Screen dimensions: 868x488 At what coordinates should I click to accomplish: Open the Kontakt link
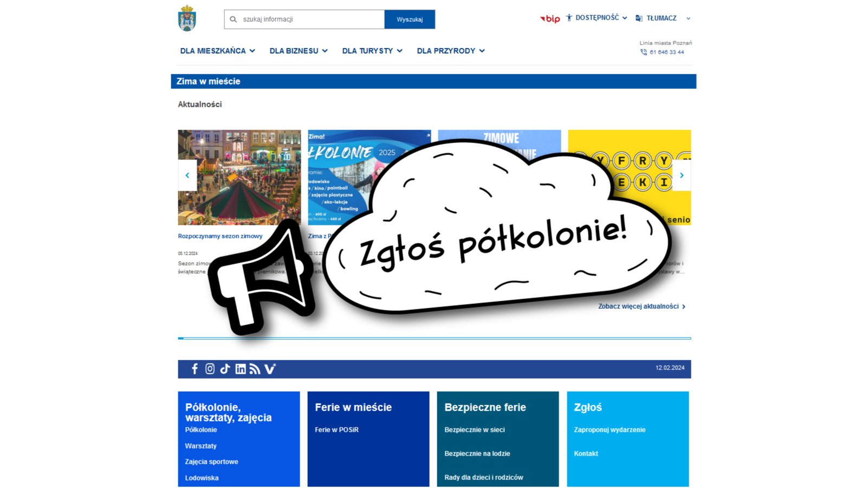[586, 454]
